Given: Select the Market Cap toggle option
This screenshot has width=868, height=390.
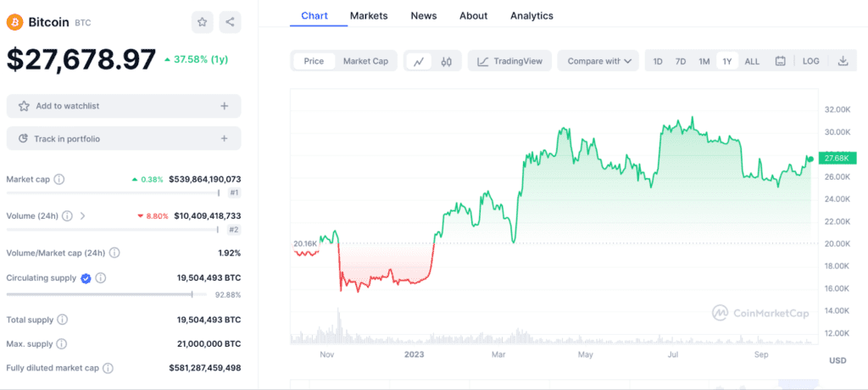Looking at the screenshot, I should 365,62.
